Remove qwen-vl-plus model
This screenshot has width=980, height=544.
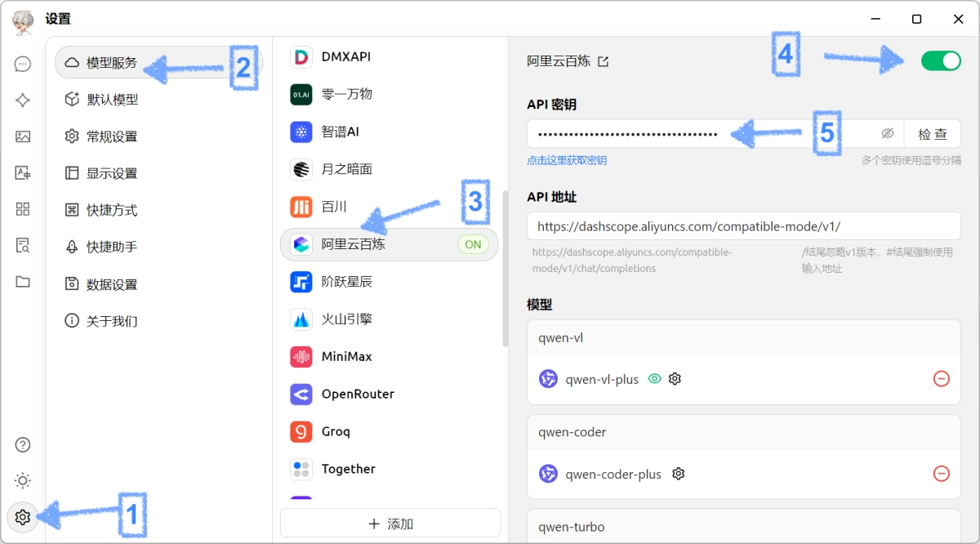pyautogui.click(x=942, y=379)
